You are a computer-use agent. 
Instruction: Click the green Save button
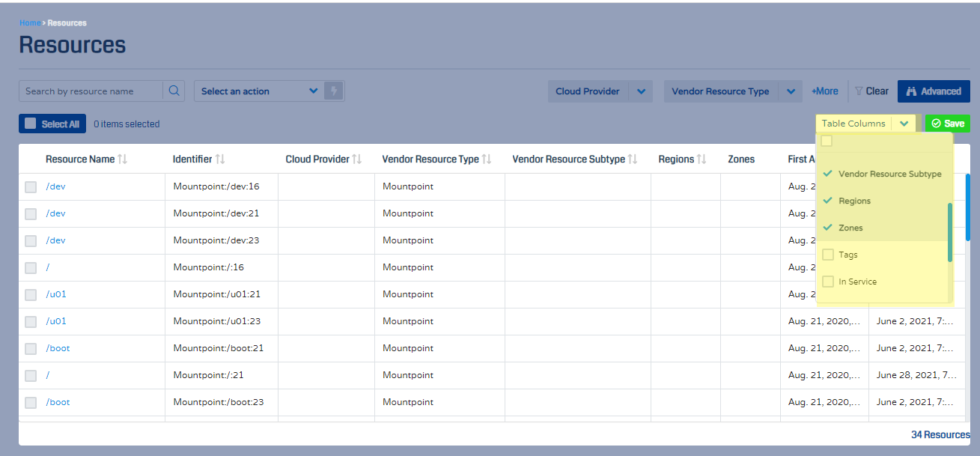[948, 124]
